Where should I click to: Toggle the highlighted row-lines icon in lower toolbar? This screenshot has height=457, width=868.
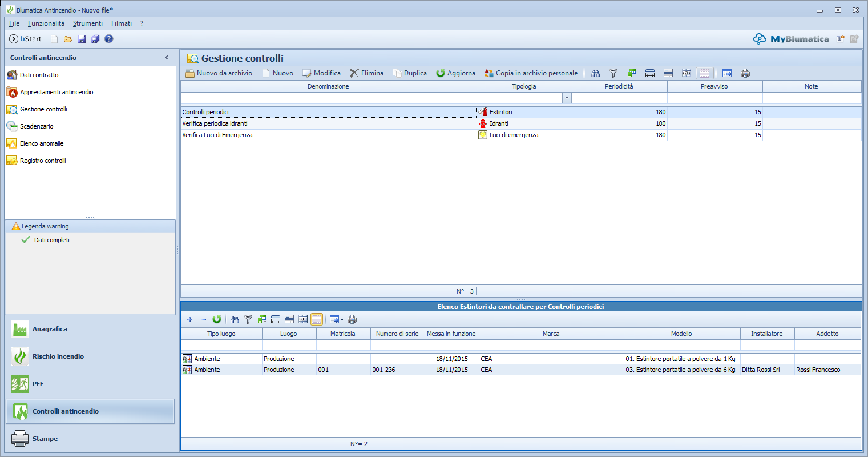point(317,319)
